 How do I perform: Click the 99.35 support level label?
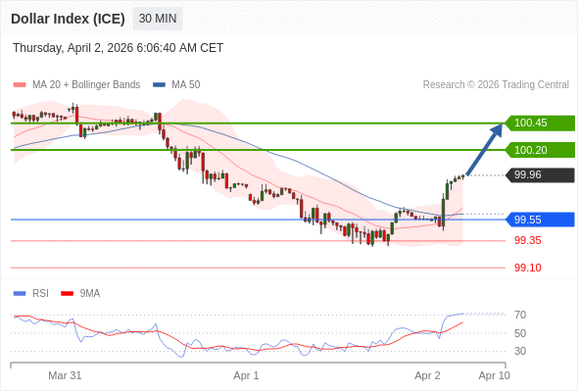tap(528, 240)
